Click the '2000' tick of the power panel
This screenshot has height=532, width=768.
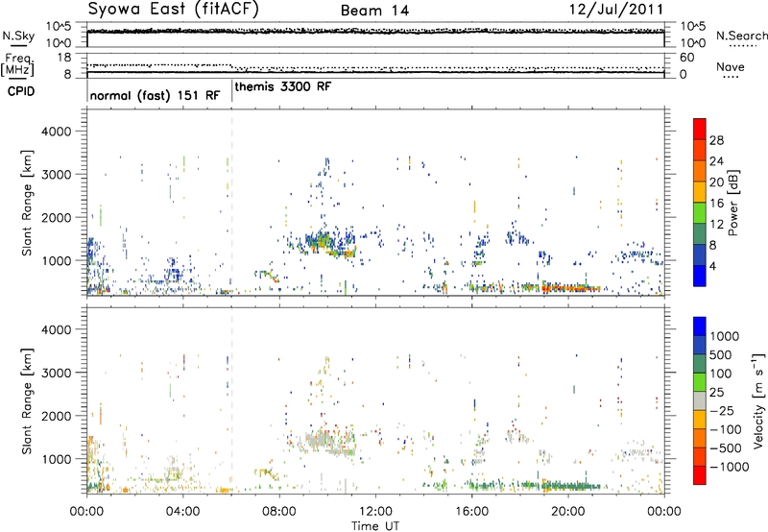[56, 217]
